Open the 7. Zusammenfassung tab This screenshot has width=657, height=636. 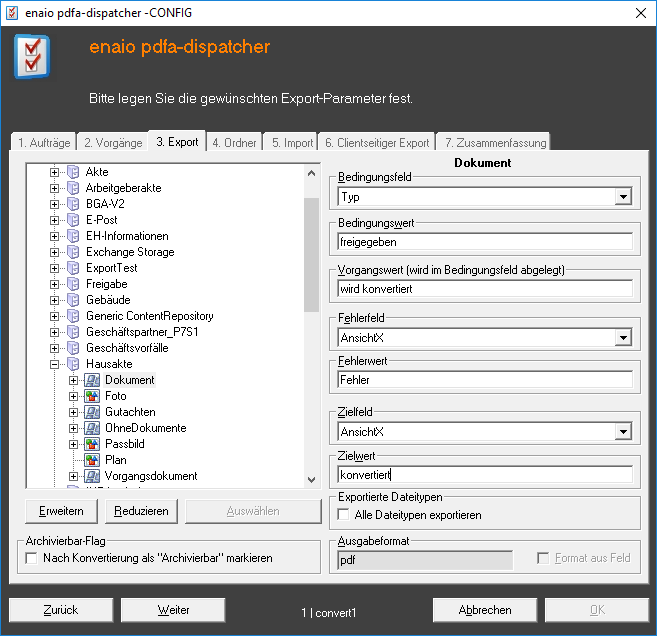tap(493, 143)
